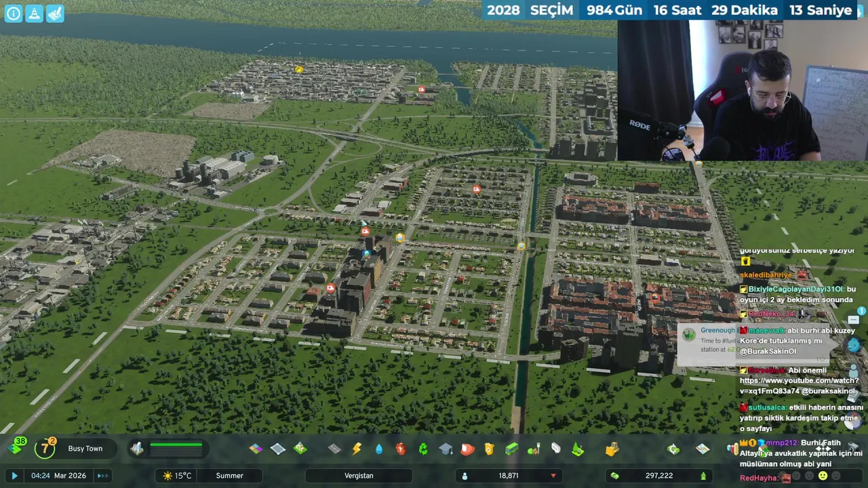The height and width of the screenshot is (488, 868).
Task: Click the red population trend arrow
Action: click(553, 476)
